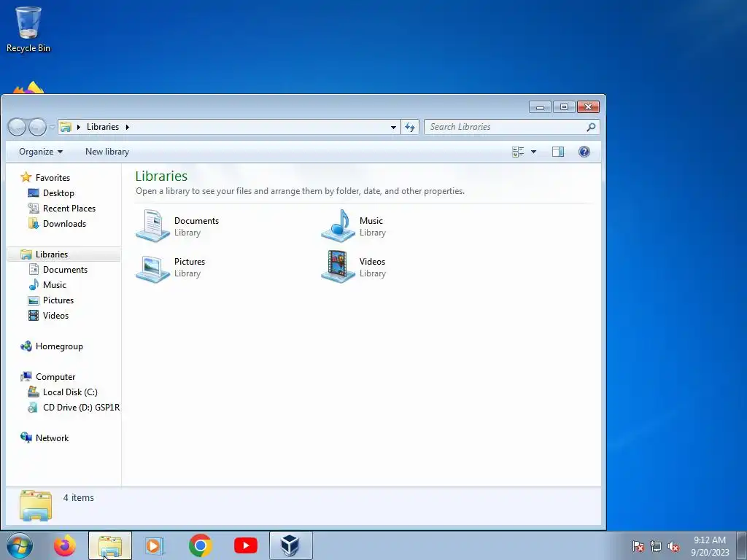
Task: Select Libraries breadcrumb in address bar
Action: pyautogui.click(x=103, y=127)
